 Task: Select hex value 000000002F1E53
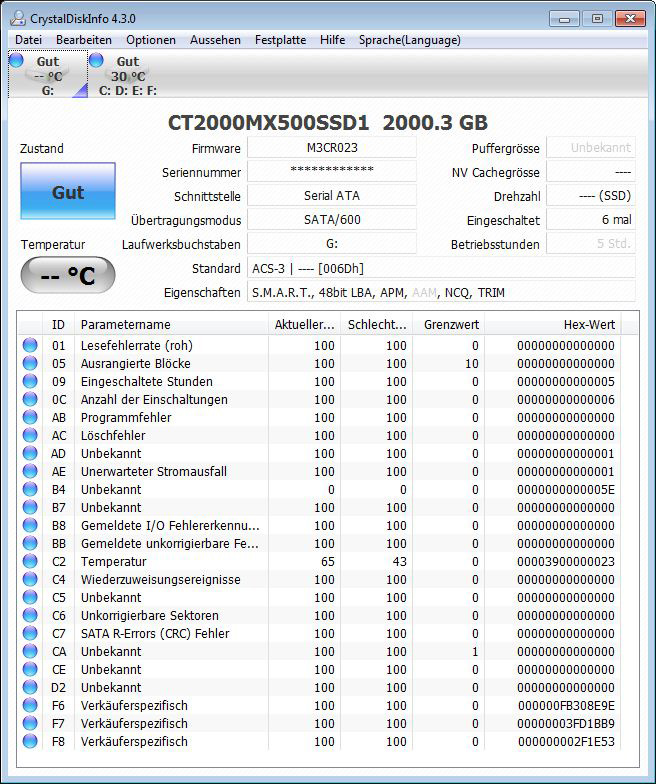tap(566, 742)
